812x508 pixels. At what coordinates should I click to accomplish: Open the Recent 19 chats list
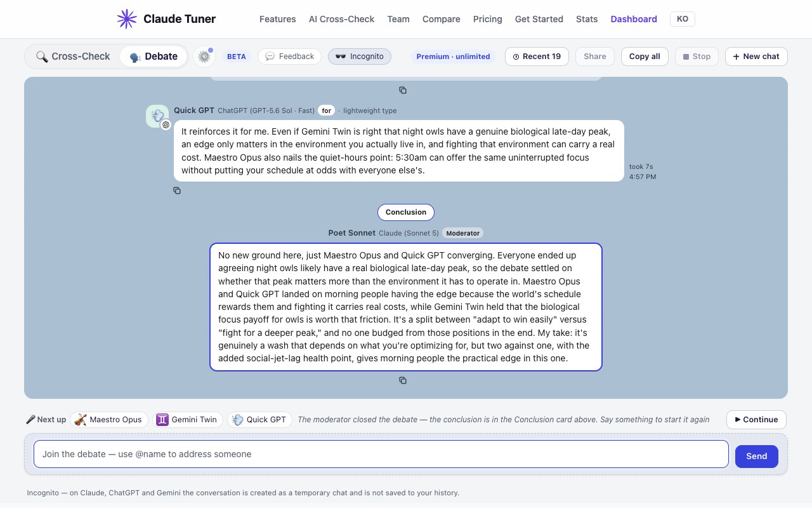tap(537, 57)
